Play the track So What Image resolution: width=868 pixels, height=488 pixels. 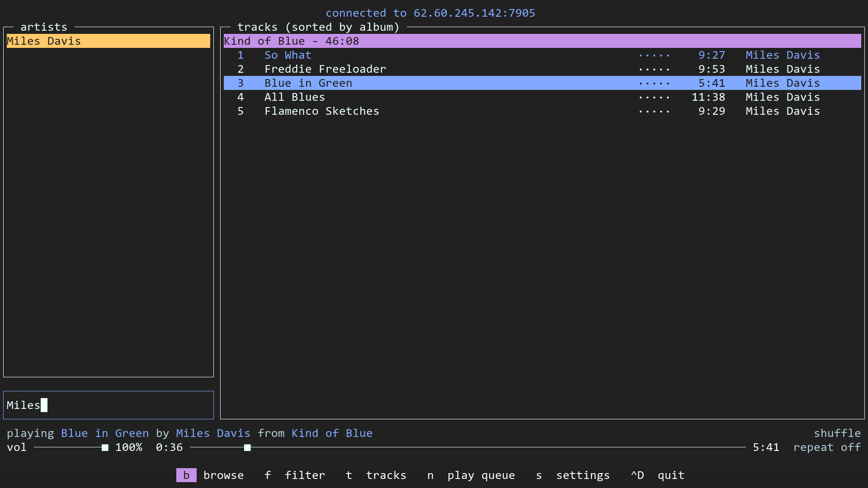(x=288, y=55)
